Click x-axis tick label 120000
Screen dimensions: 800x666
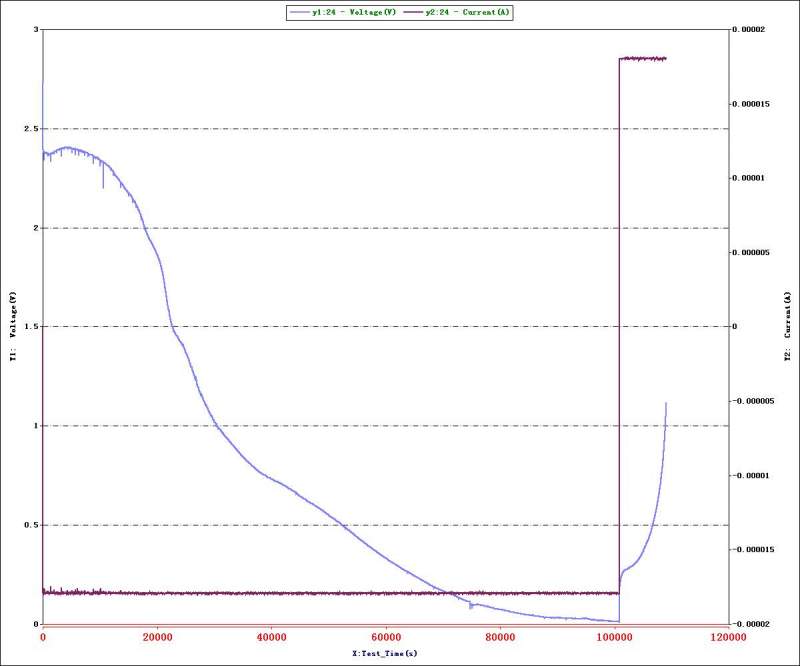point(729,637)
